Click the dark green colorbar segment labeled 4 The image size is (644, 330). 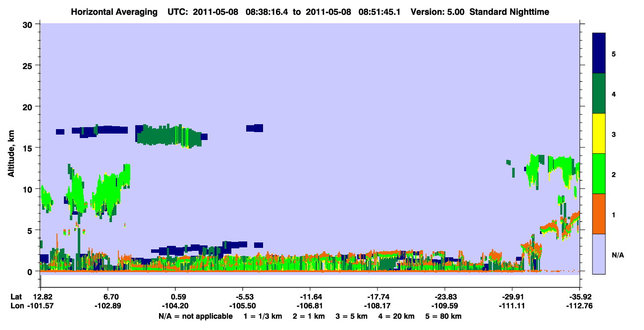599,94
